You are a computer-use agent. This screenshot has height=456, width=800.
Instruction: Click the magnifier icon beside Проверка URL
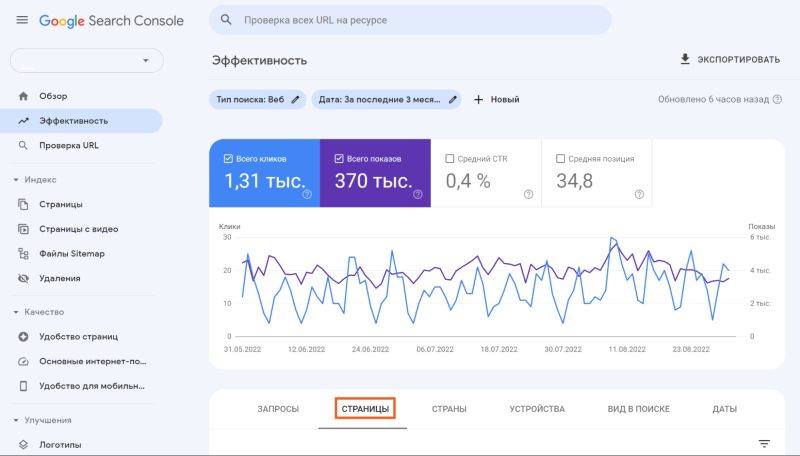[x=23, y=145]
